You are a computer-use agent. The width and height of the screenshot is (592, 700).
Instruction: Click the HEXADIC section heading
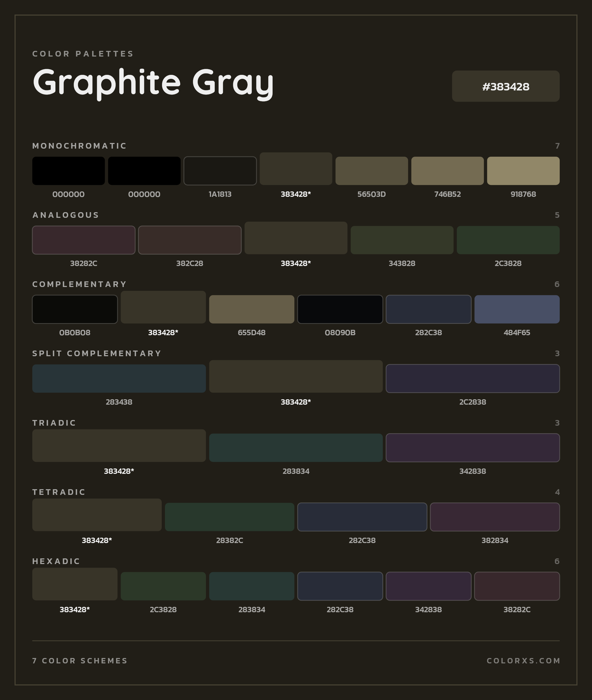point(56,561)
